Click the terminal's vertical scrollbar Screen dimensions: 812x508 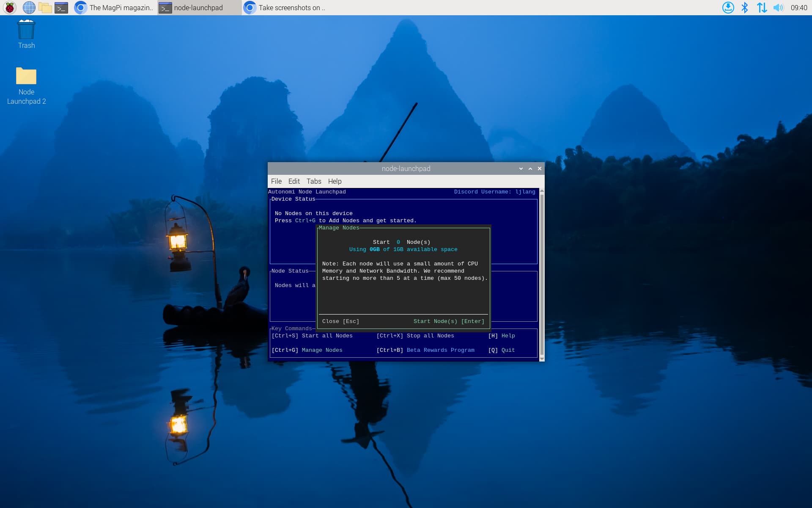click(542, 274)
